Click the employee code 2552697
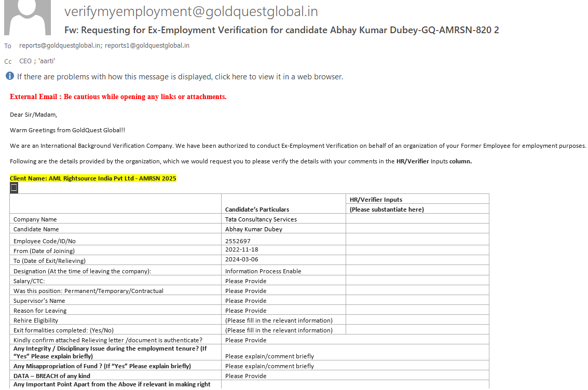 pos(238,241)
